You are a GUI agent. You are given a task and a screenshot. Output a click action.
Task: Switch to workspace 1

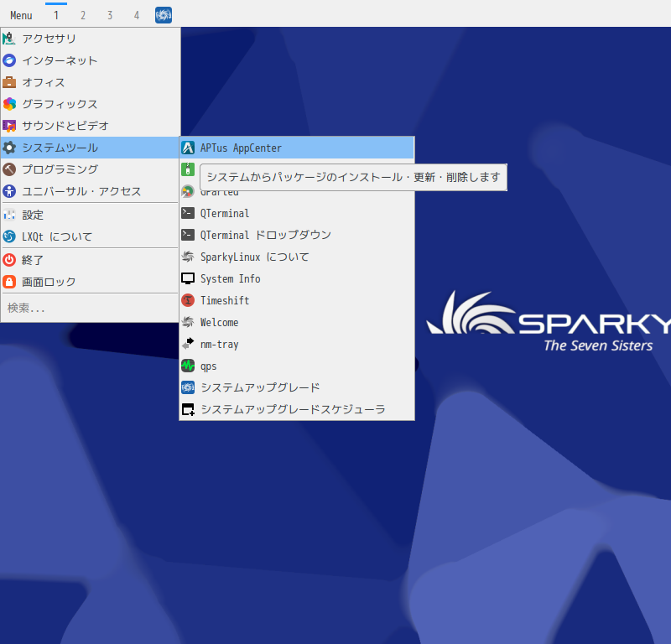coord(56,15)
